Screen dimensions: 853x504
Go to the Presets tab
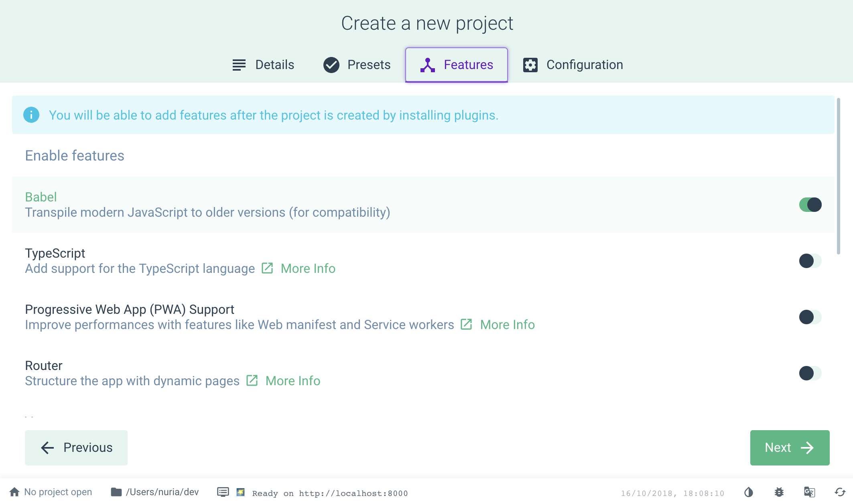tap(357, 65)
